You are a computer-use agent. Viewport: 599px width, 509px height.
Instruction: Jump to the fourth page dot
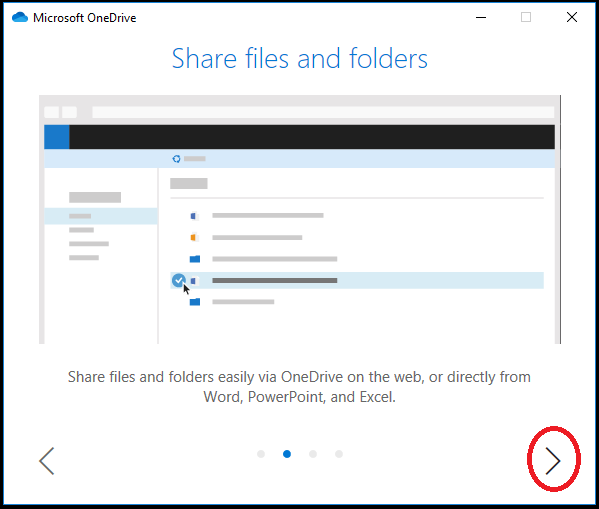[x=339, y=454]
